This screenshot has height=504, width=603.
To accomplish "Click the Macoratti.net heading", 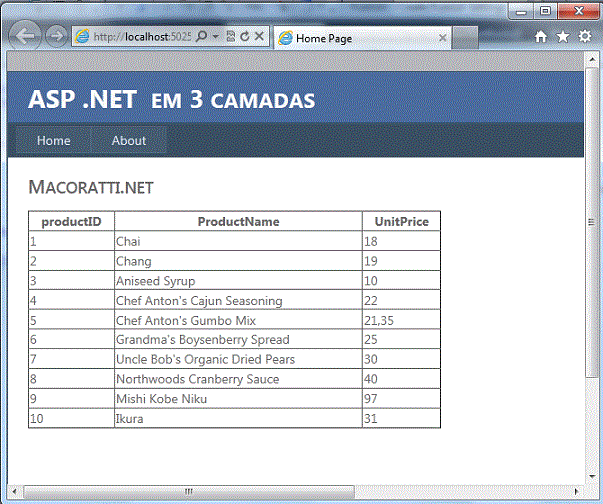I will (91, 187).
